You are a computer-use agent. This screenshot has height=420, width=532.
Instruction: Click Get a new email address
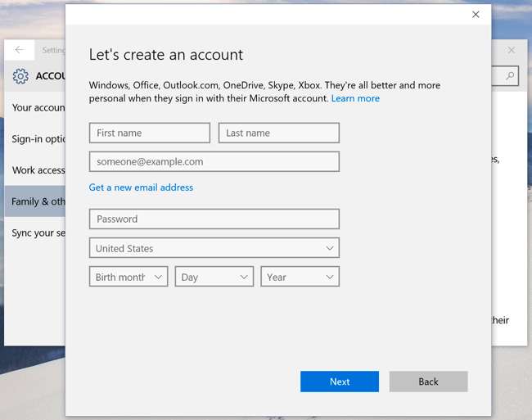coord(141,187)
